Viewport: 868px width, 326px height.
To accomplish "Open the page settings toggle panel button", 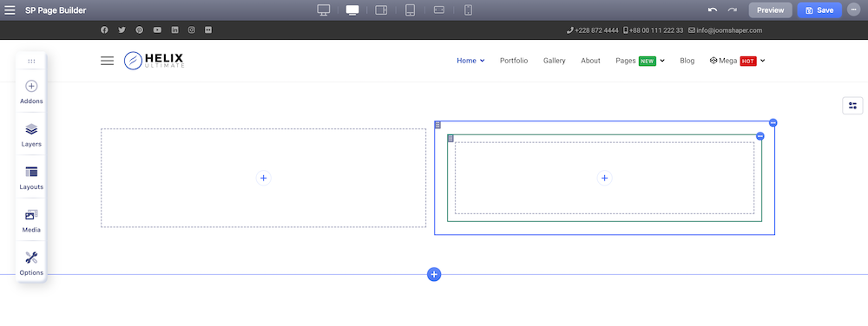I will pos(852,106).
